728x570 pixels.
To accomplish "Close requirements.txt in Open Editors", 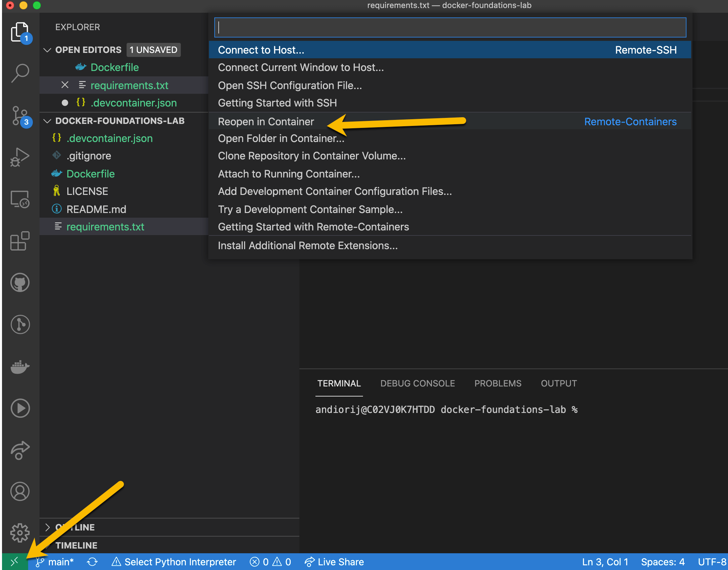I will coord(65,85).
